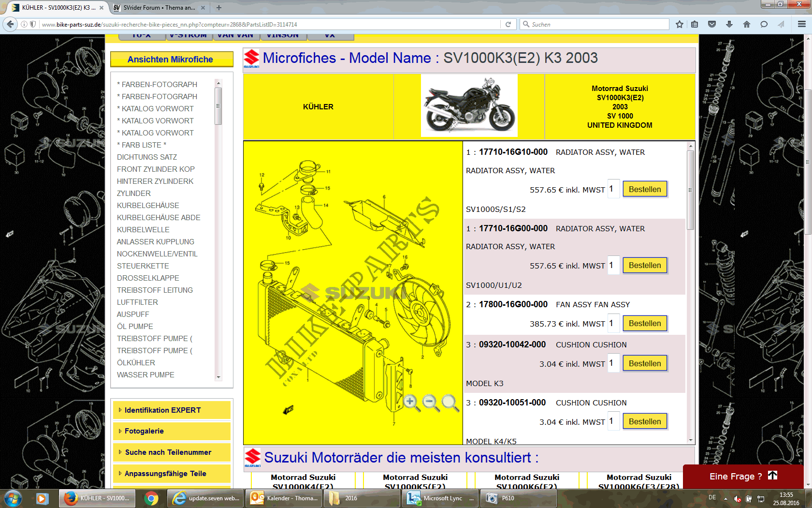Save page to Pocket
The width and height of the screenshot is (812, 508).
[x=712, y=24]
